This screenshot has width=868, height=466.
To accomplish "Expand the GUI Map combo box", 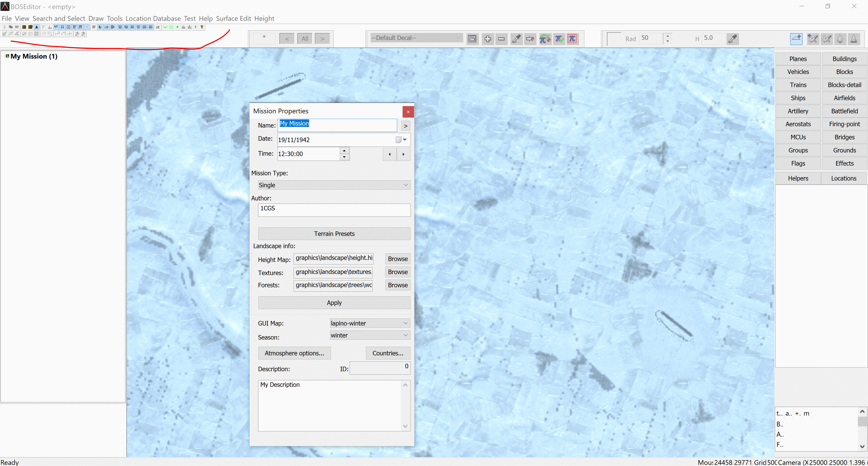I will 369,323.
